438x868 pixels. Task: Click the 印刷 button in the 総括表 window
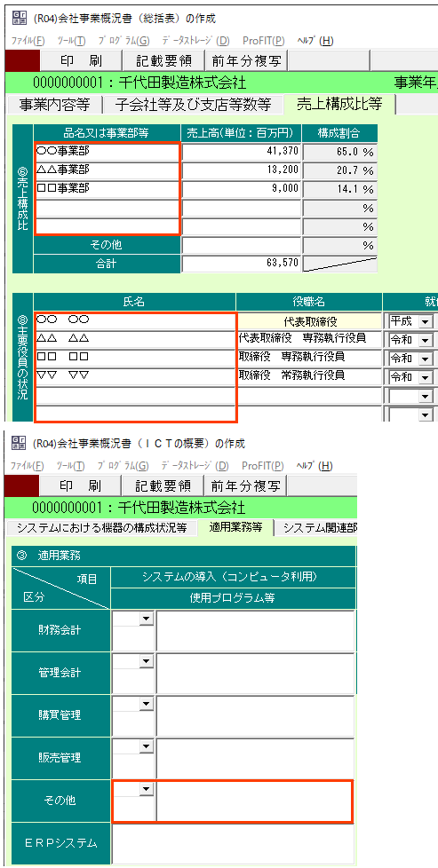pos(80,60)
